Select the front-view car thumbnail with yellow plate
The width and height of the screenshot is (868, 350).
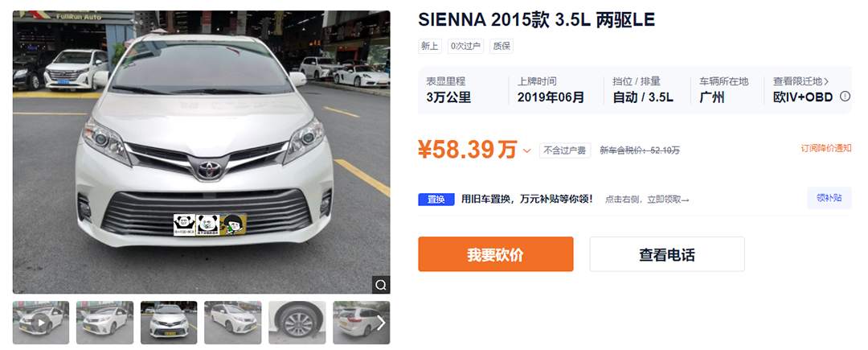169,323
